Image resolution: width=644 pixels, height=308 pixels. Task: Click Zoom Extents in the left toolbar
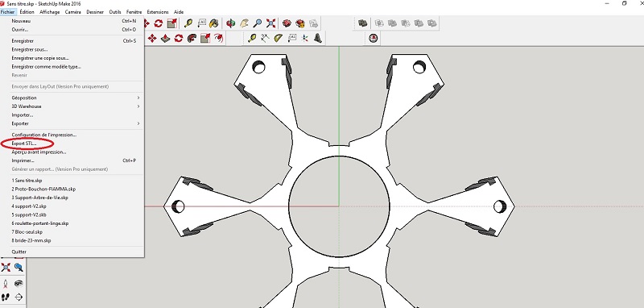[x=6, y=268]
